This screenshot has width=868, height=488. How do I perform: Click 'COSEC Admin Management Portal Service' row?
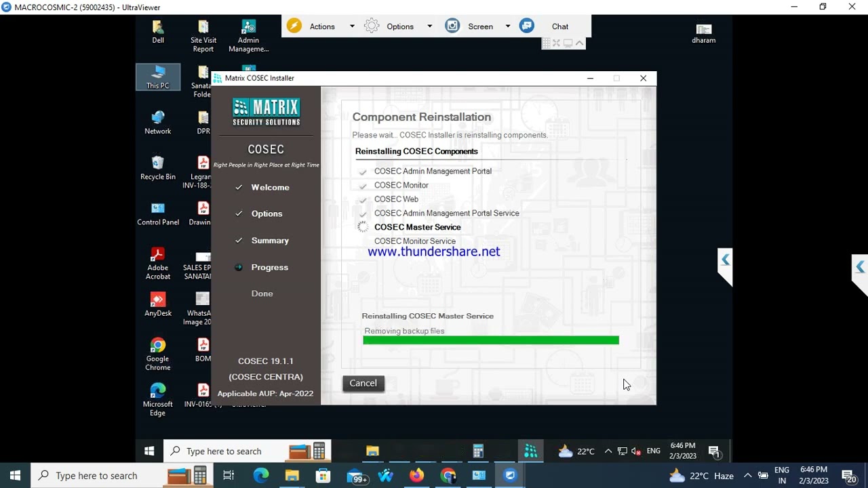pyautogui.click(x=446, y=213)
